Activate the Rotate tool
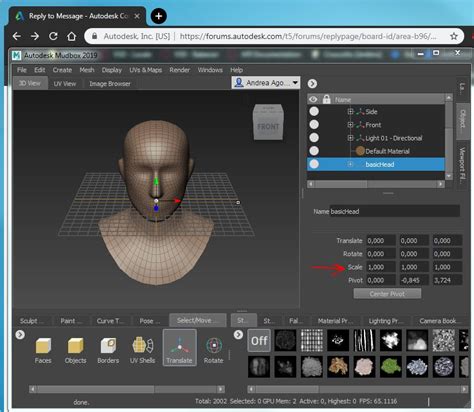Image resolution: width=474 pixels, height=412 pixels. click(x=213, y=349)
